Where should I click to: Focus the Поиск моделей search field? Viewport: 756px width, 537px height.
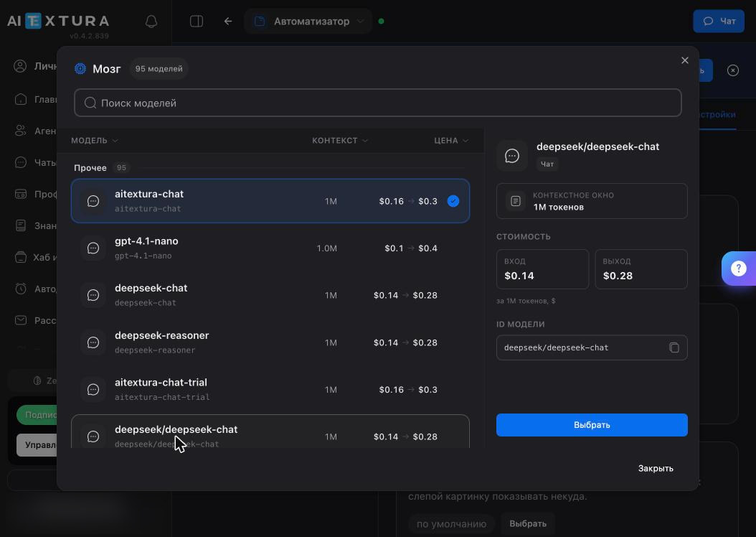(x=377, y=103)
